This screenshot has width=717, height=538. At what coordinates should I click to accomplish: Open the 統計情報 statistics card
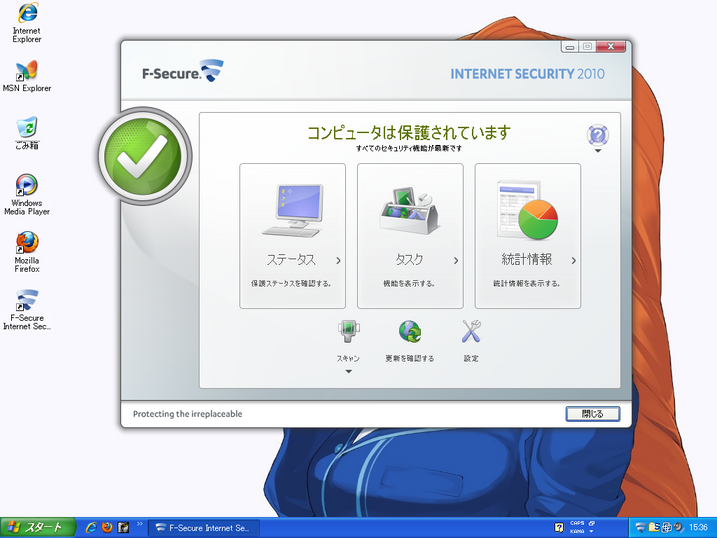[528, 236]
